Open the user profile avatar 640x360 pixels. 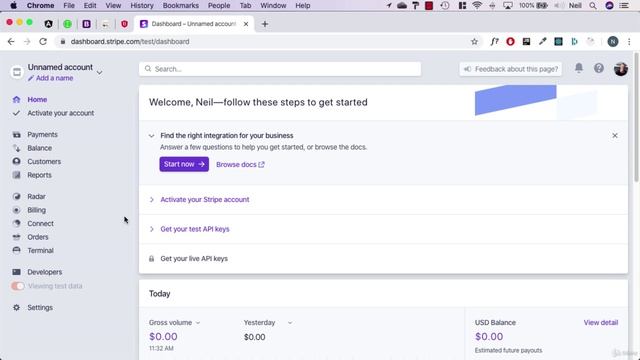click(620, 69)
